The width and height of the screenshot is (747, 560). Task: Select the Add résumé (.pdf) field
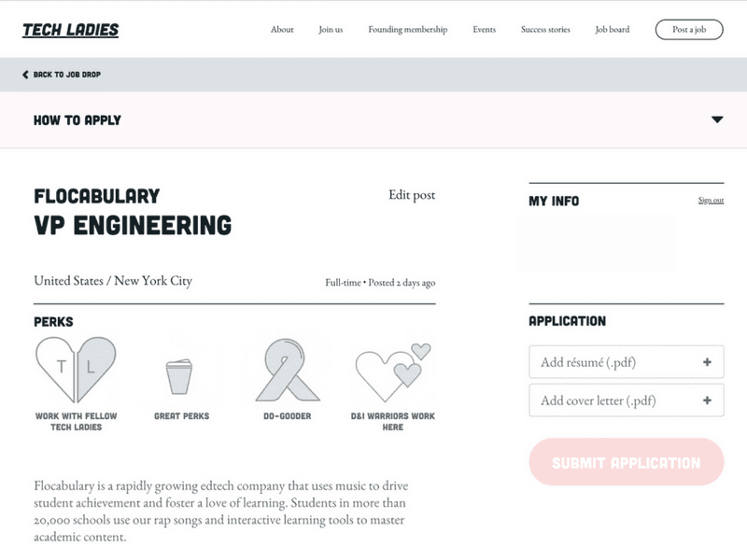626,362
